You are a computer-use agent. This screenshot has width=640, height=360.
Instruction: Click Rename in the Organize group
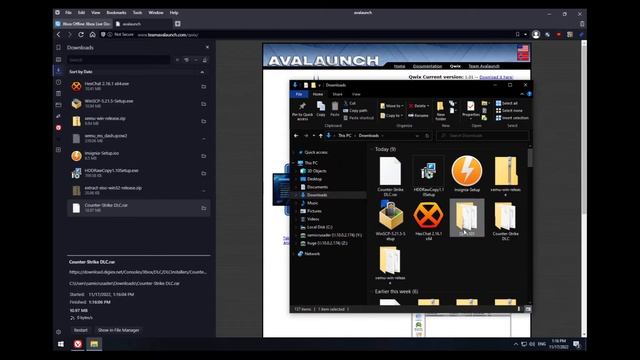point(418,116)
